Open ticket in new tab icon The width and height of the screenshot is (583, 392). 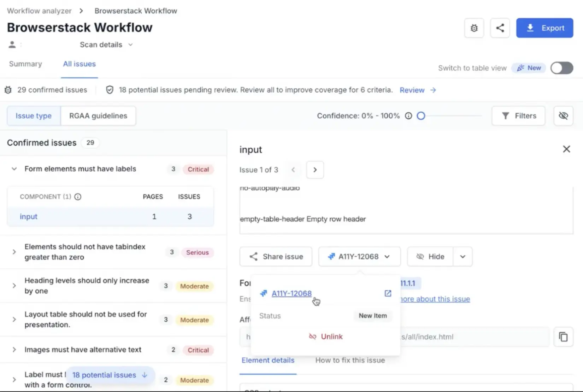point(388,293)
